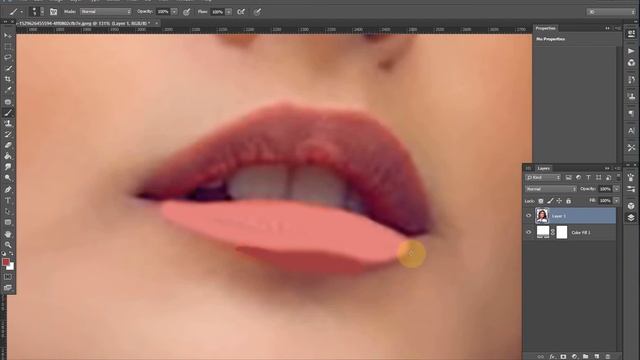The height and width of the screenshot is (360, 640).
Task: Open the brush Flow slider dropdown
Action: (x=229, y=12)
